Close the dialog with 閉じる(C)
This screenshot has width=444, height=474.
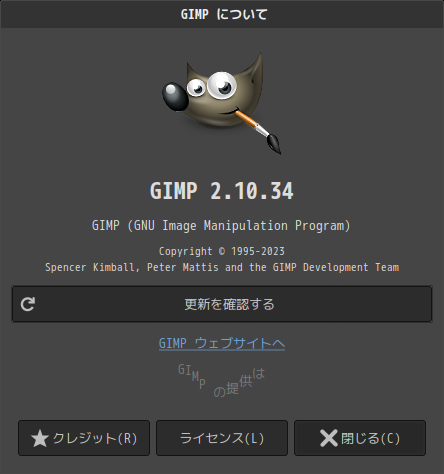[360, 438]
